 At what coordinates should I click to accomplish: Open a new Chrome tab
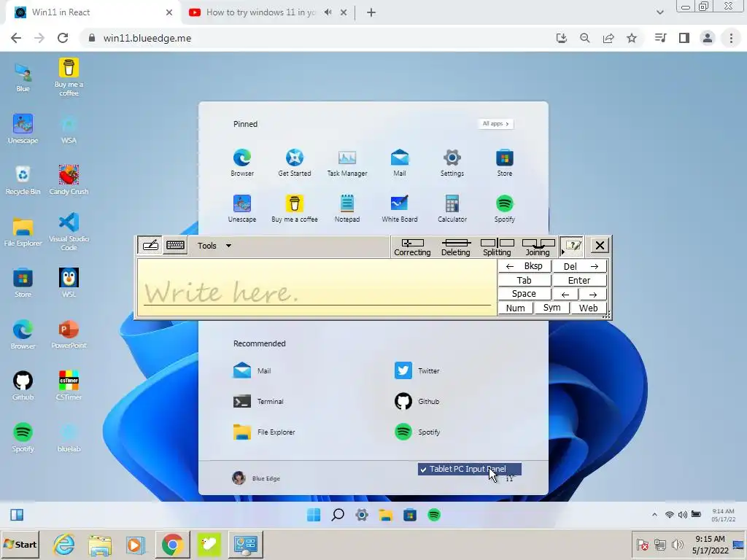coord(371,12)
